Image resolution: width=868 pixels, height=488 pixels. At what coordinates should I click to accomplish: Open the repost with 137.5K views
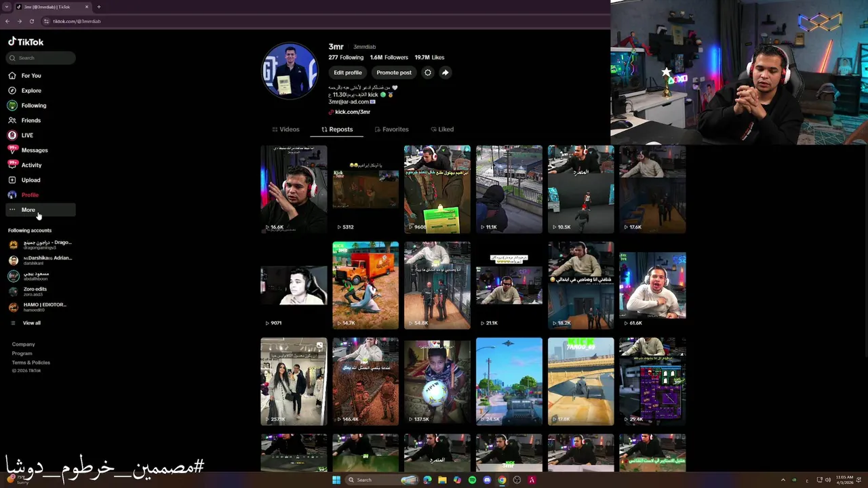pos(437,382)
